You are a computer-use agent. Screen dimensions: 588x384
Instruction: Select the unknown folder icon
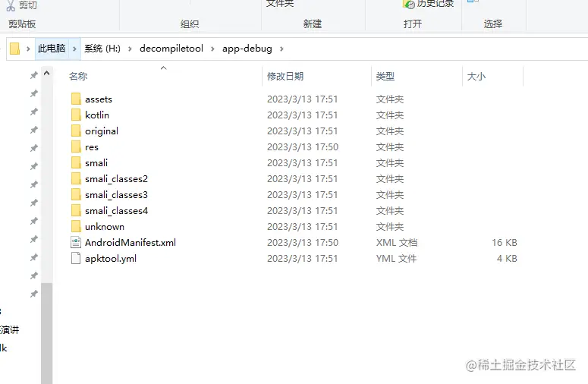(x=76, y=226)
